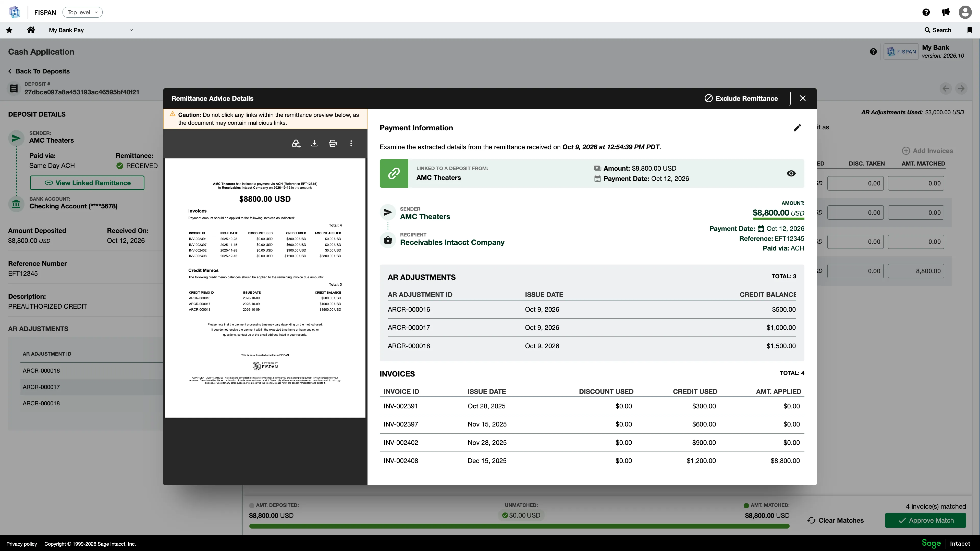This screenshot has width=980, height=551.
Task: Click INV-002408 in the Invoices table
Action: (x=401, y=461)
